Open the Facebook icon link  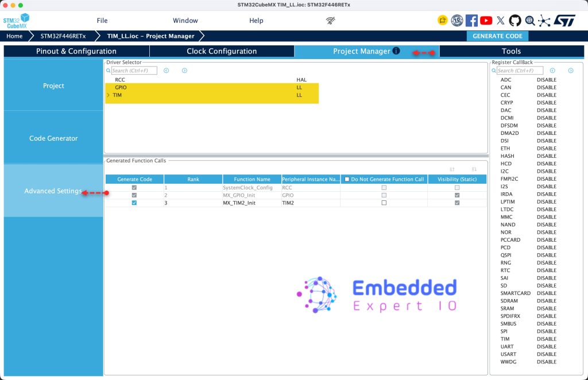(x=471, y=21)
